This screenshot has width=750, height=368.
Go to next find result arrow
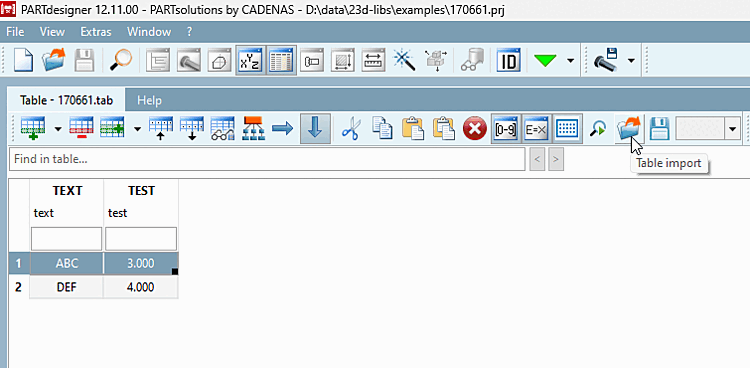556,160
